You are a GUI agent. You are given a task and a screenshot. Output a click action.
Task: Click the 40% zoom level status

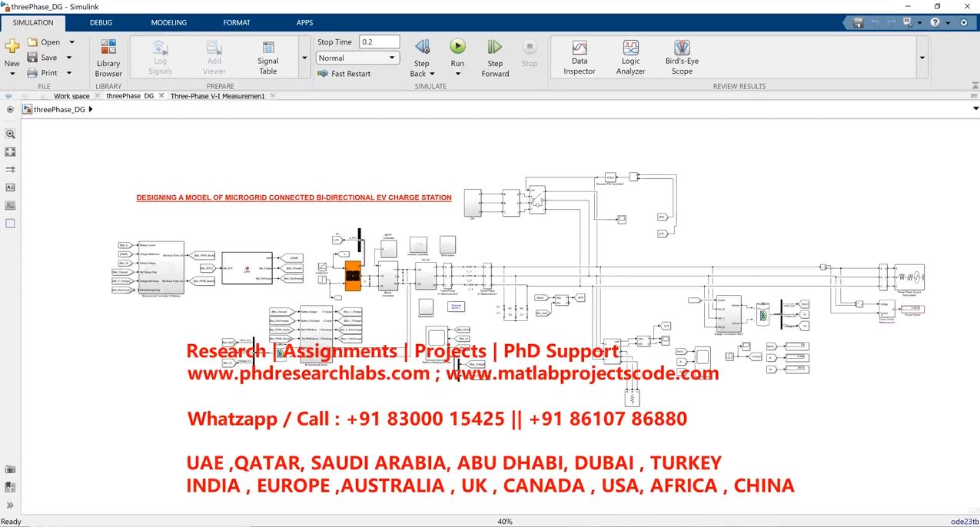click(505, 522)
